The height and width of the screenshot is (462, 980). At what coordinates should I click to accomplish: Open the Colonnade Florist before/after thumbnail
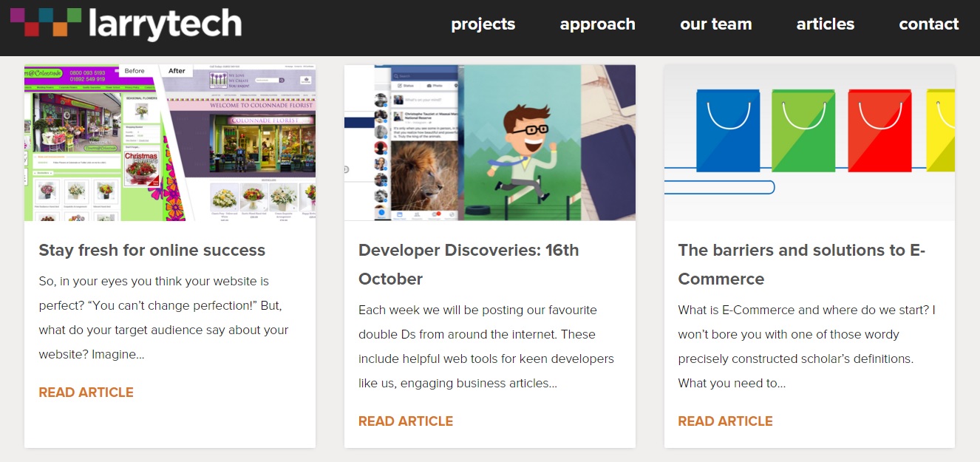170,143
